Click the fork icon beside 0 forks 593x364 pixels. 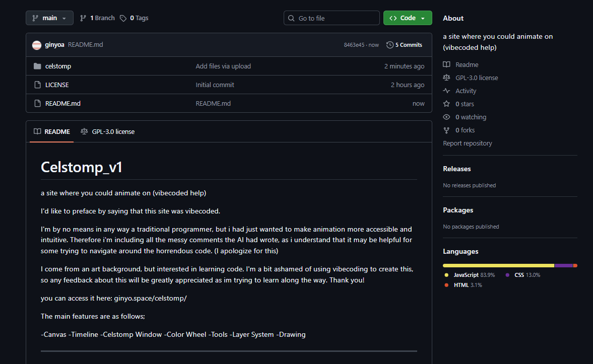(446, 130)
